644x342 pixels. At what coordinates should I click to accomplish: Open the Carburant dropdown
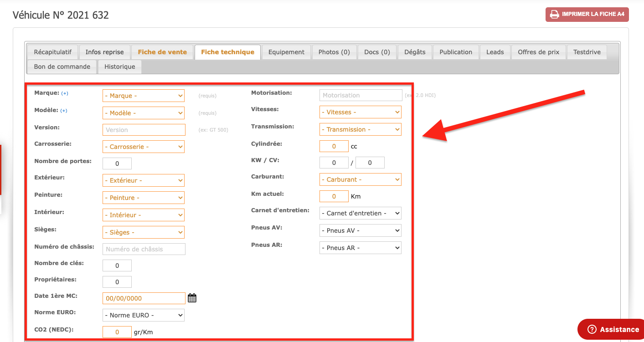point(361,179)
